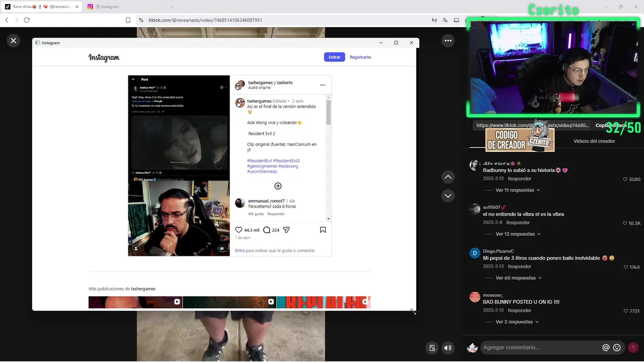
Task: Close the Rene Arias TikTok tab
Action: pyautogui.click(x=76, y=7)
